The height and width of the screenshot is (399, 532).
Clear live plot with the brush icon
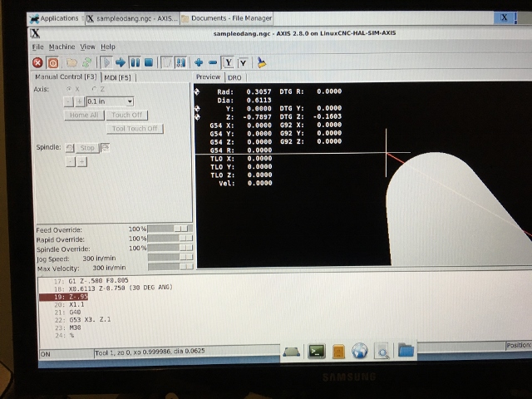261,62
